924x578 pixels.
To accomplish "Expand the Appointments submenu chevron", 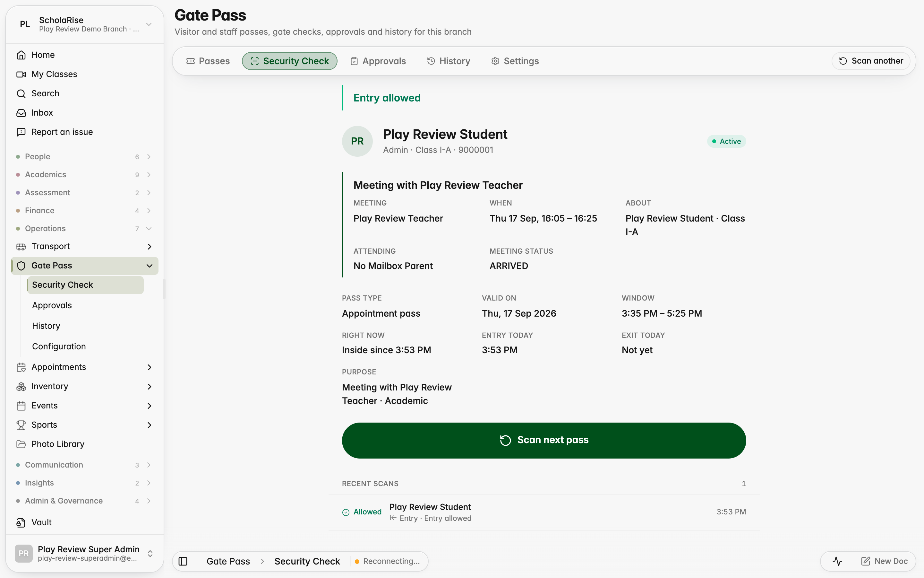I will (149, 367).
